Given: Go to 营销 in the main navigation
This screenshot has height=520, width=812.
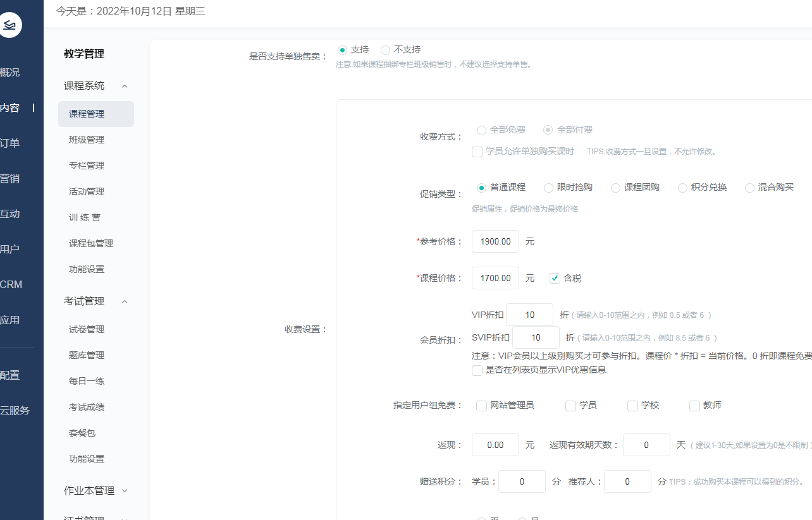Looking at the screenshot, I should [10, 179].
